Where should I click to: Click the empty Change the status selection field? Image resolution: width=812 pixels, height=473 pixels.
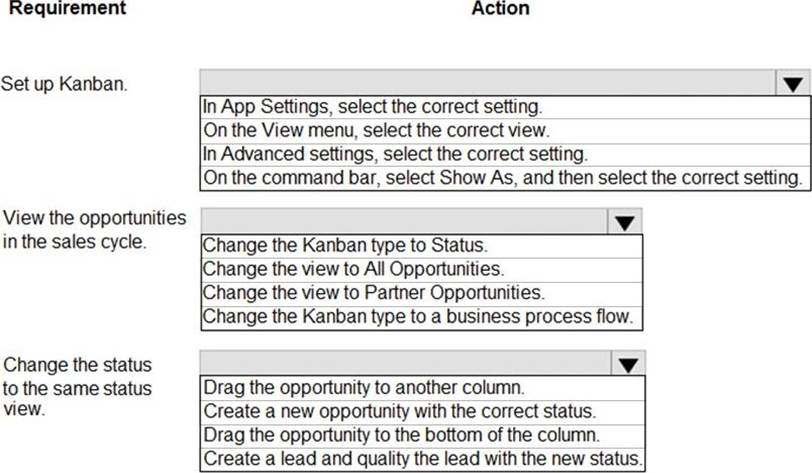tap(405, 364)
